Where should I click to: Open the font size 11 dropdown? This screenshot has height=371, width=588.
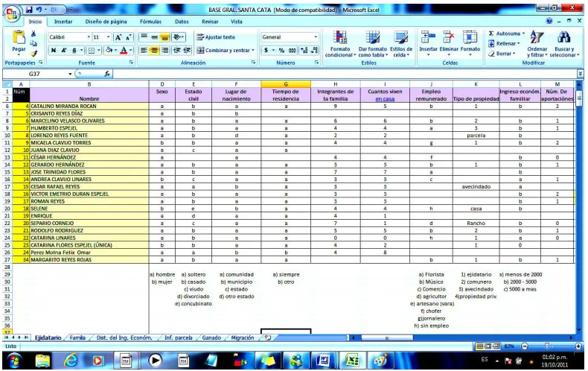(109, 37)
